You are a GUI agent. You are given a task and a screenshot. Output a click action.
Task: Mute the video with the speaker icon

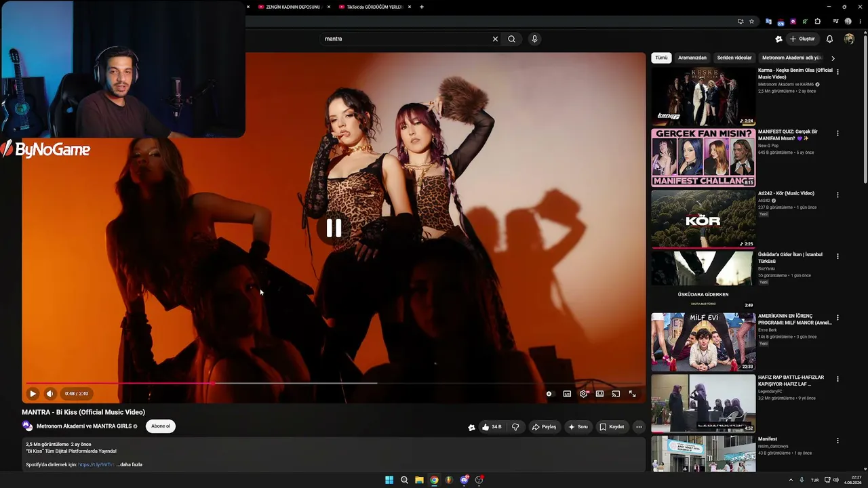point(50,393)
